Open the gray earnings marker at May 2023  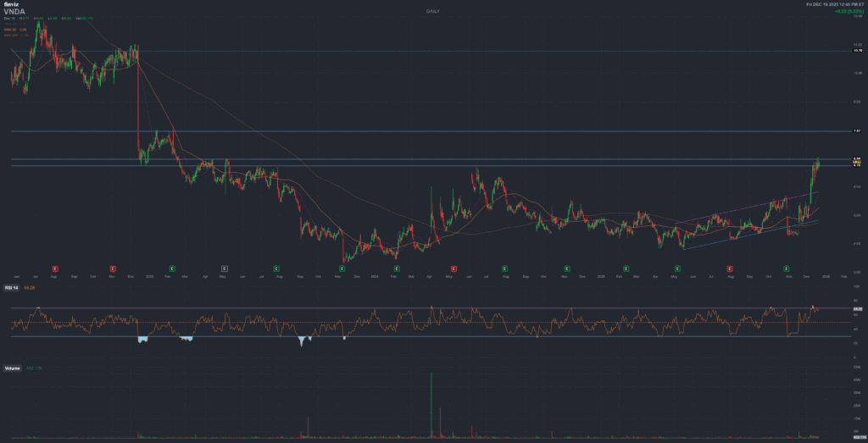[x=224, y=267]
